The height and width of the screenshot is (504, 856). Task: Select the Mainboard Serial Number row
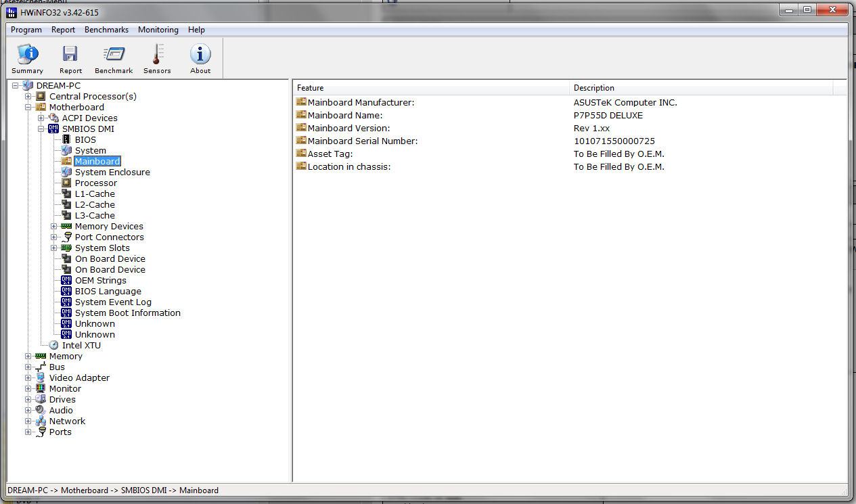[570, 141]
